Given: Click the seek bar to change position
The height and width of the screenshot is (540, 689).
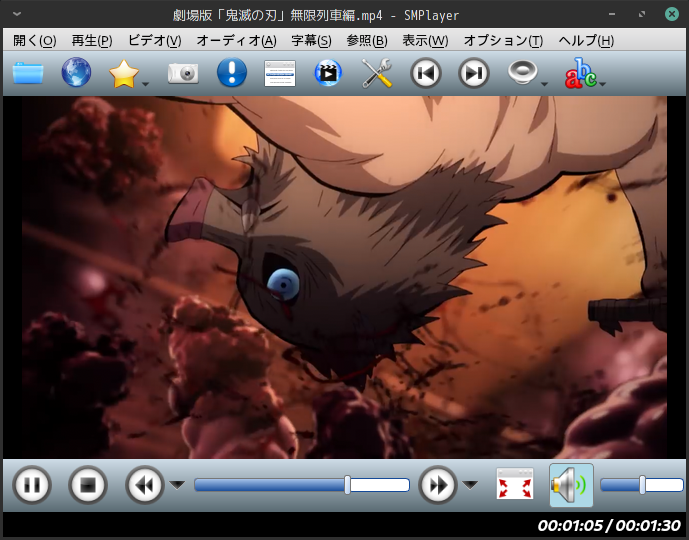Looking at the screenshot, I should [x=302, y=485].
